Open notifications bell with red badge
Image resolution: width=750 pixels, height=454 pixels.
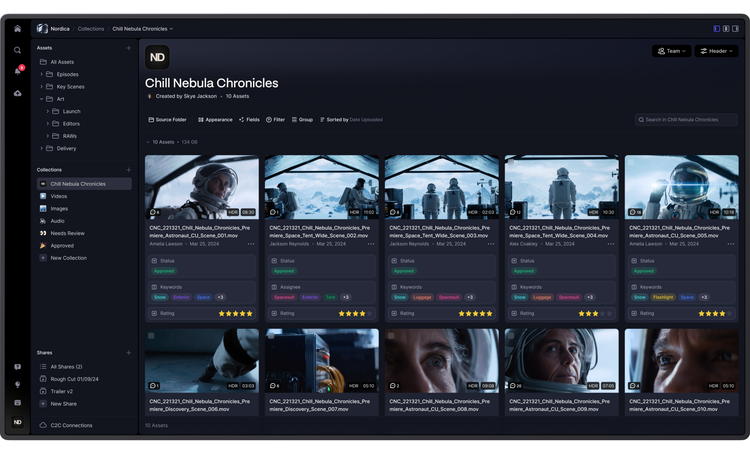click(x=18, y=71)
